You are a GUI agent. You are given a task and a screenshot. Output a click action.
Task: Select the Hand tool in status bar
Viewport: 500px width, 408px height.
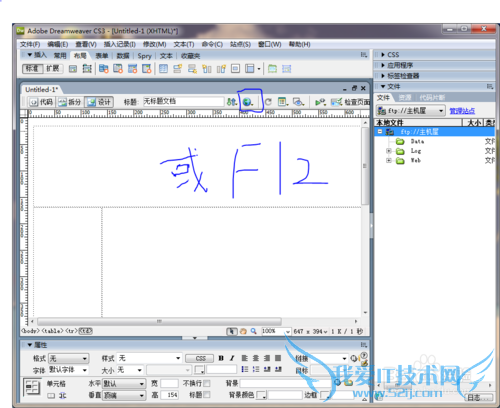243,331
